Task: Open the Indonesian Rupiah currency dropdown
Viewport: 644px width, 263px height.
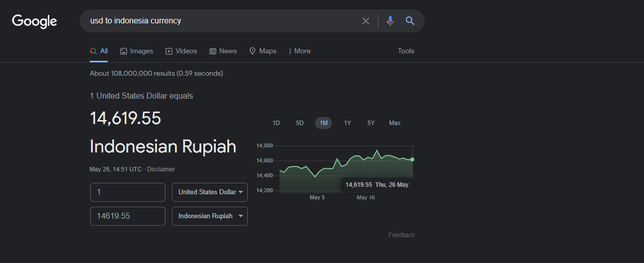Action: point(210,216)
